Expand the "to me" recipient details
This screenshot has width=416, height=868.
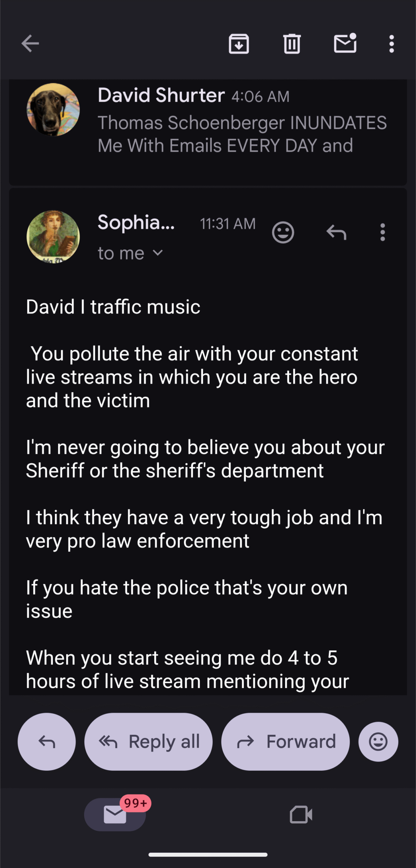tap(131, 253)
